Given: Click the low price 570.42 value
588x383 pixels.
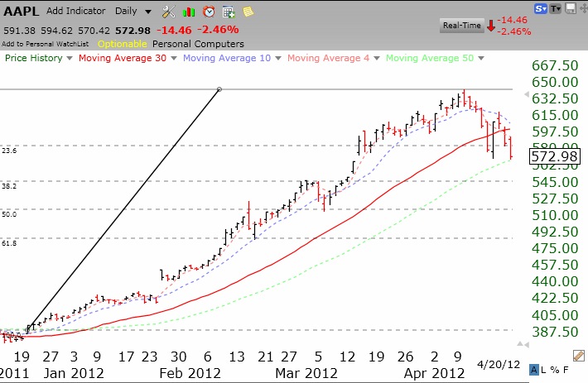Looking at the screenshot, I should 94,31.
